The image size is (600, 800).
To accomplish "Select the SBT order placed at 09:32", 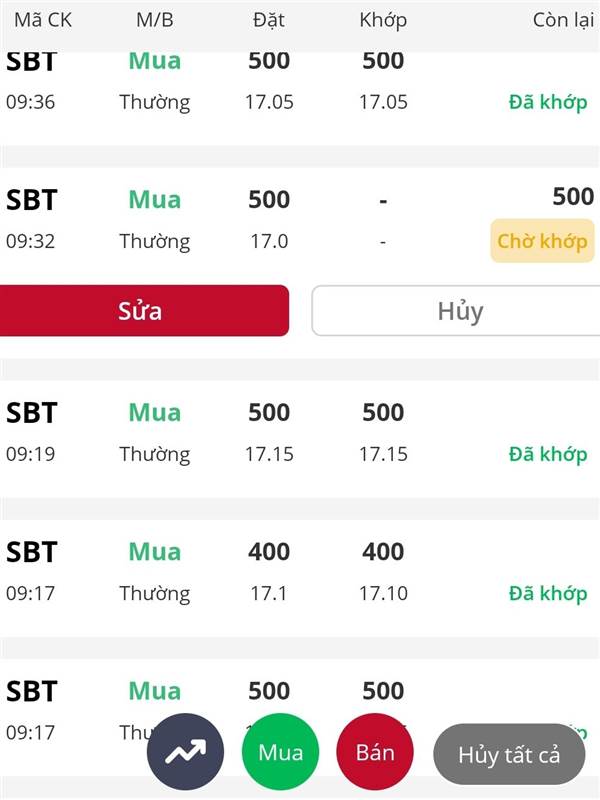I will 300,220.
